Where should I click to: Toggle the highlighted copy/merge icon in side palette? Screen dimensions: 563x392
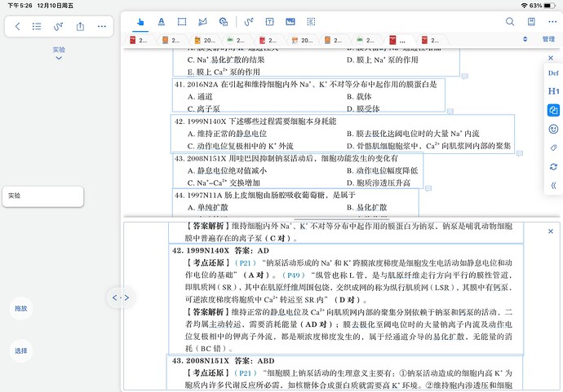pyautogui.click(x=553, y=110)
